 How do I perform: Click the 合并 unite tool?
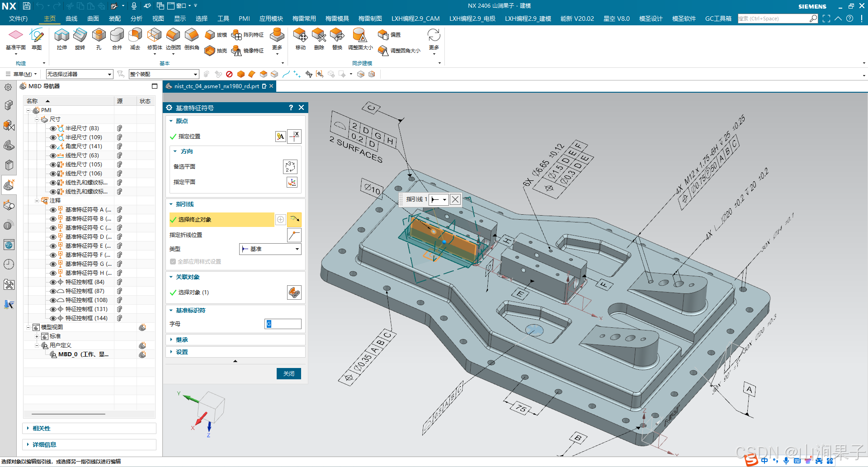117,39
